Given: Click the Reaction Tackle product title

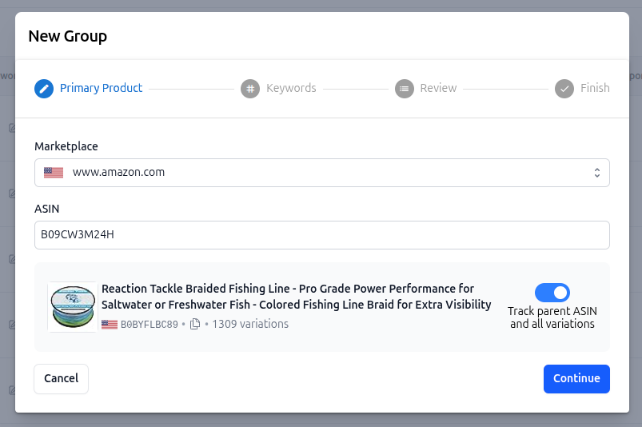Looking at the screenshot, I should pos(296,296).
